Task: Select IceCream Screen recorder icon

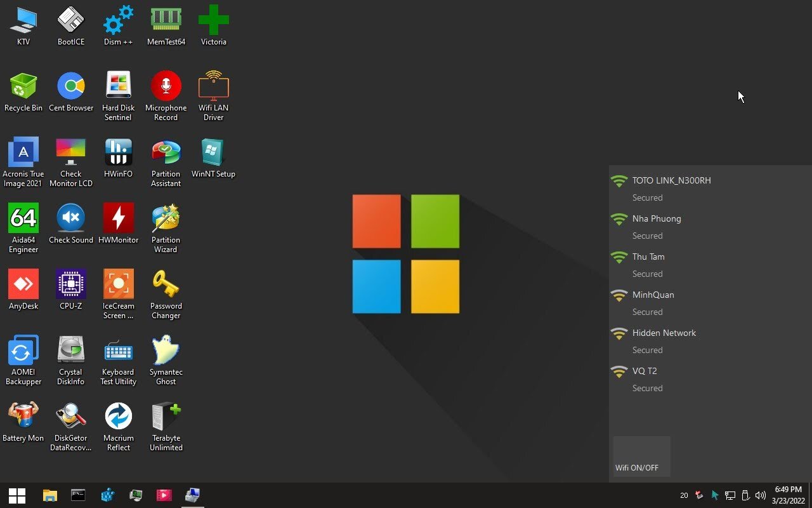Action: coord(119,294)
